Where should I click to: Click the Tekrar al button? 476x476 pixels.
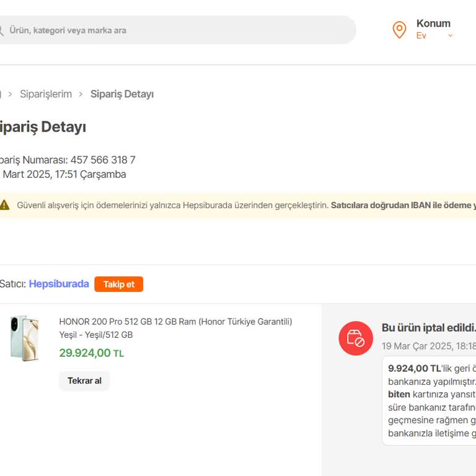tap(84, 381)
